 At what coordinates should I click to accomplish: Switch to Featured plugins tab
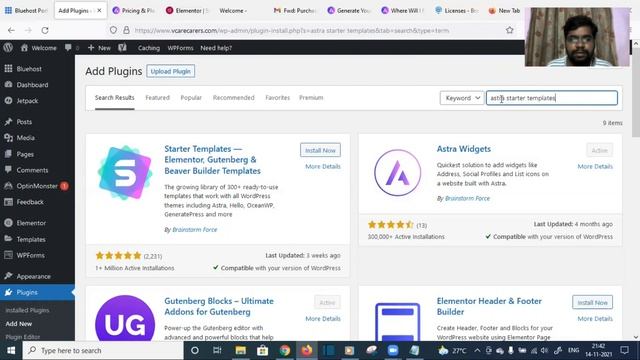[157, 98]
